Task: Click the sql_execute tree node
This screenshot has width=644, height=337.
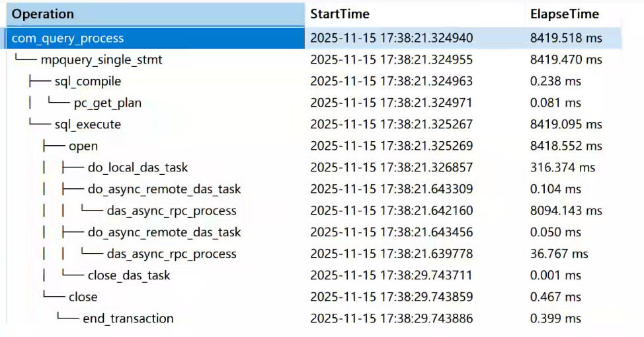Action: point(88,124)
